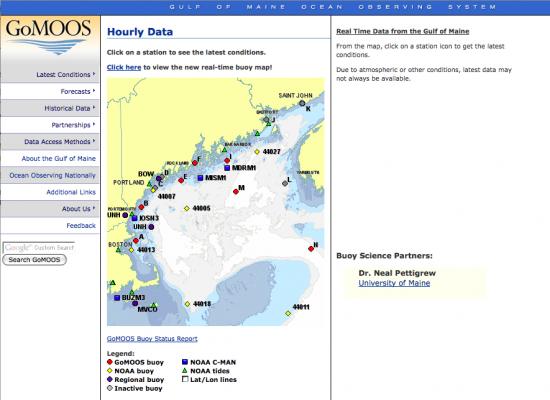Select Portland NOAA tides triangle
550x400 pixels.
pyautogui.click(x=149, y=184)
